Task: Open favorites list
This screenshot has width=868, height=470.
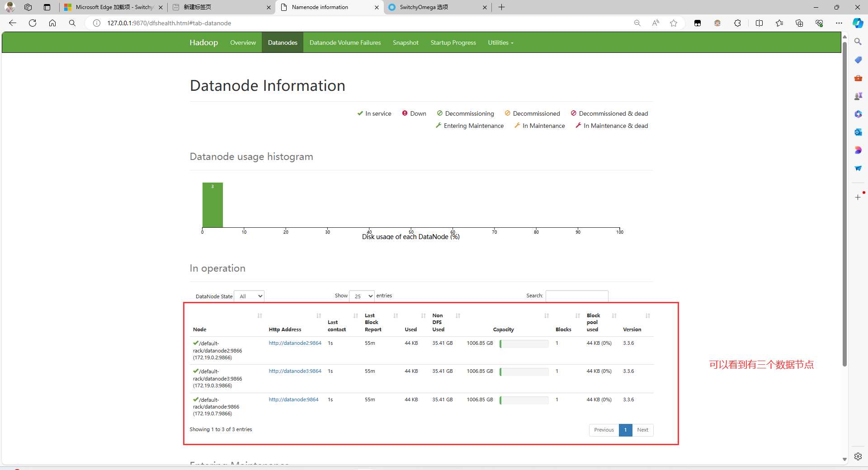Action: 779,23
